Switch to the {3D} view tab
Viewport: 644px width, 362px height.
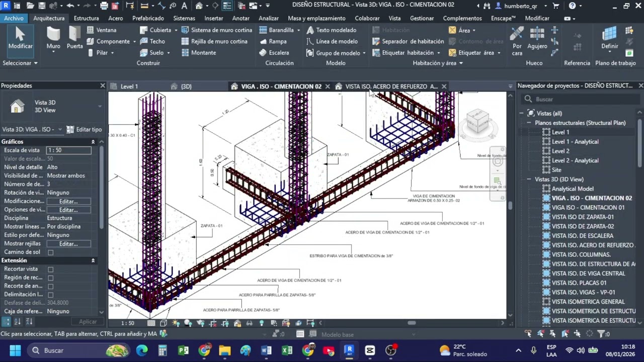tap(186, 86)
